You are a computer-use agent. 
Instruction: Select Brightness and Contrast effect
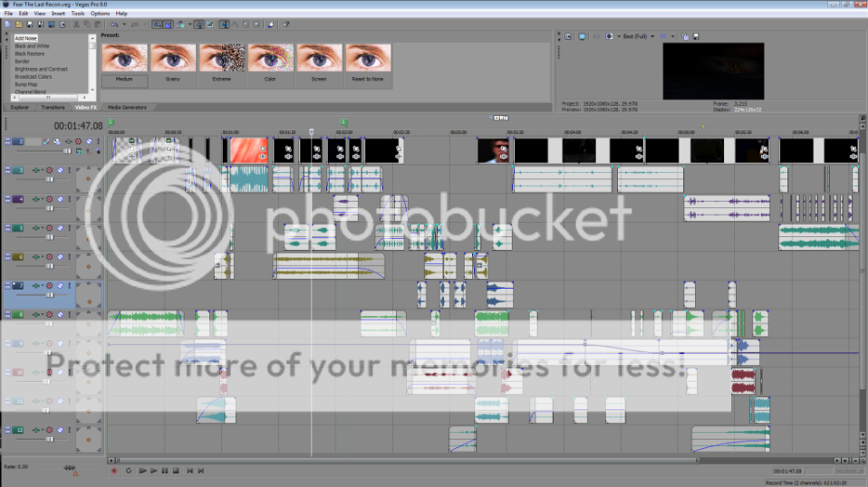coord(42,69)
